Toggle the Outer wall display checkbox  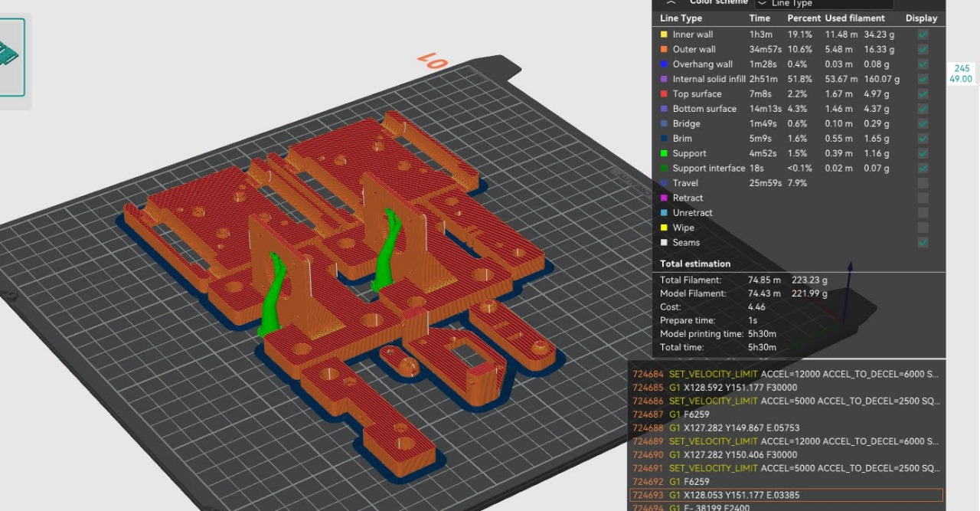tap(923, 49)
